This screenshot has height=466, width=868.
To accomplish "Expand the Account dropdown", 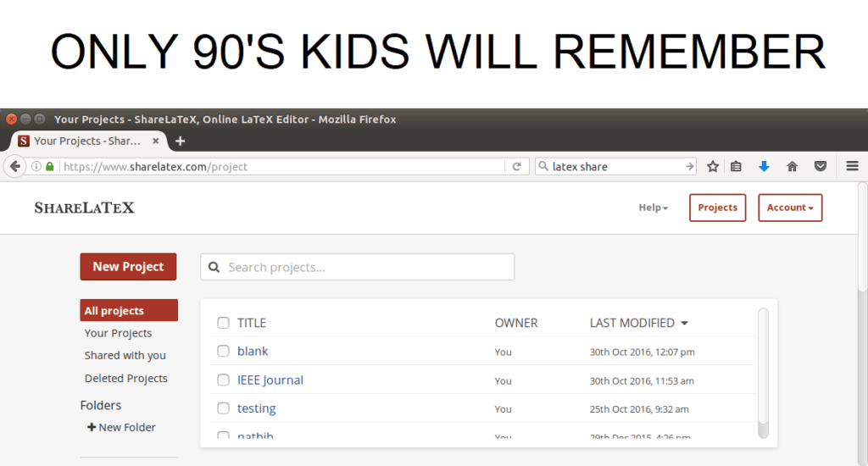I will point(790,208).
